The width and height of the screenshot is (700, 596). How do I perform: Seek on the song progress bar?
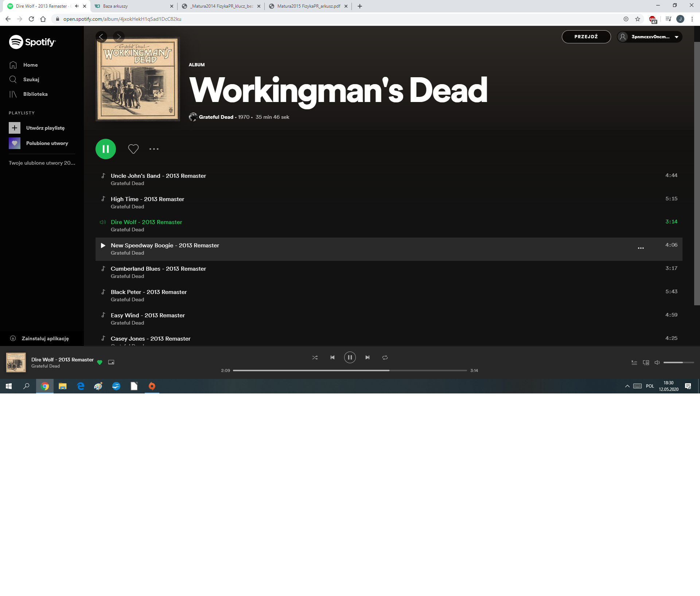point(350,370)
